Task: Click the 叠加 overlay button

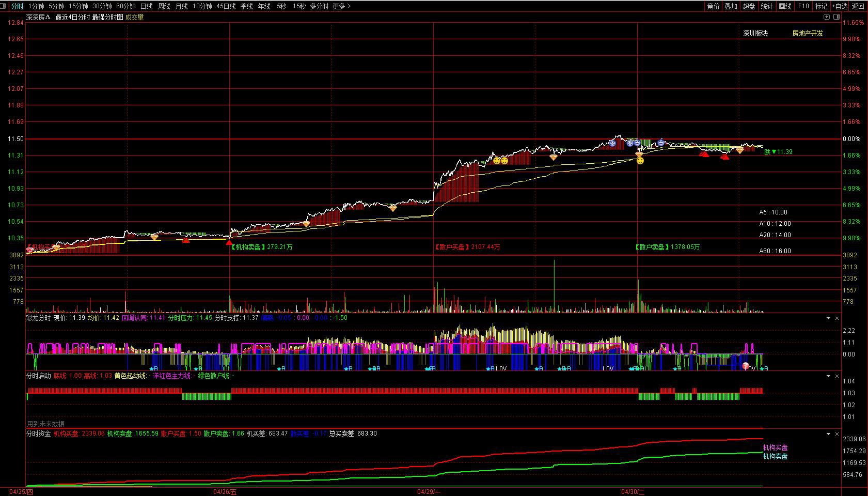Action: [x=731, y=6]
